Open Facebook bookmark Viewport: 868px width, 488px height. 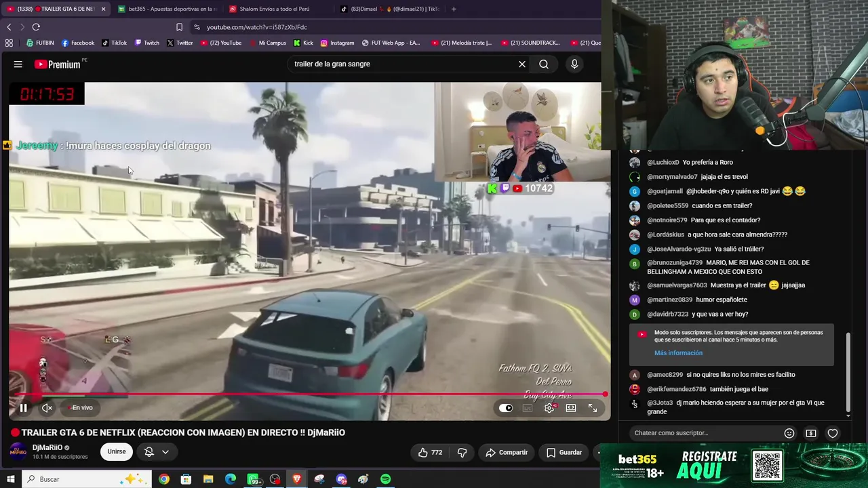pos(78,43)
